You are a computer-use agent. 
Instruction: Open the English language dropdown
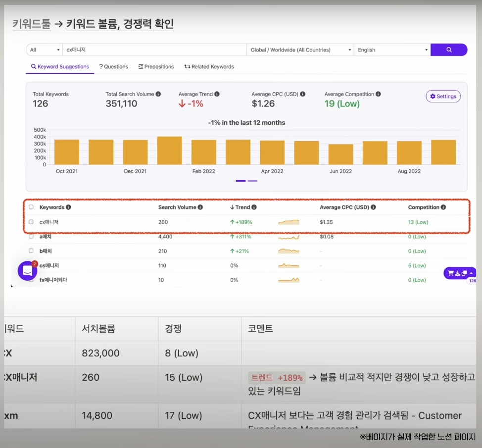point(392,50)
